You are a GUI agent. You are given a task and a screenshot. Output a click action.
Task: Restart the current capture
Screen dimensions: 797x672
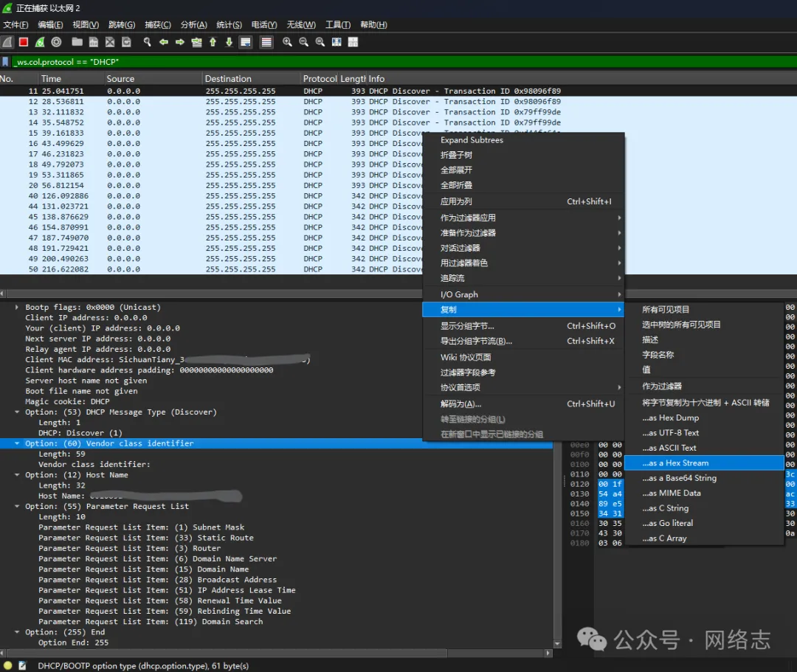point(40,42)
